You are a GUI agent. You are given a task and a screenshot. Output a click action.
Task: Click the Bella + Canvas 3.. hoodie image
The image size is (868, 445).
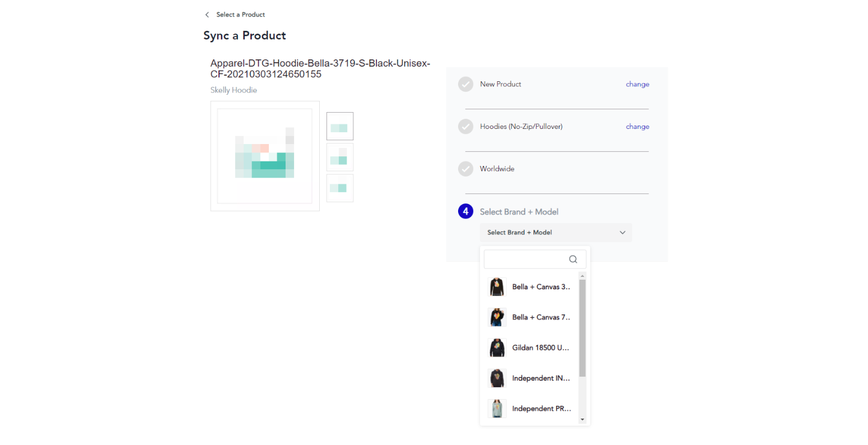[x=497, y=287]
